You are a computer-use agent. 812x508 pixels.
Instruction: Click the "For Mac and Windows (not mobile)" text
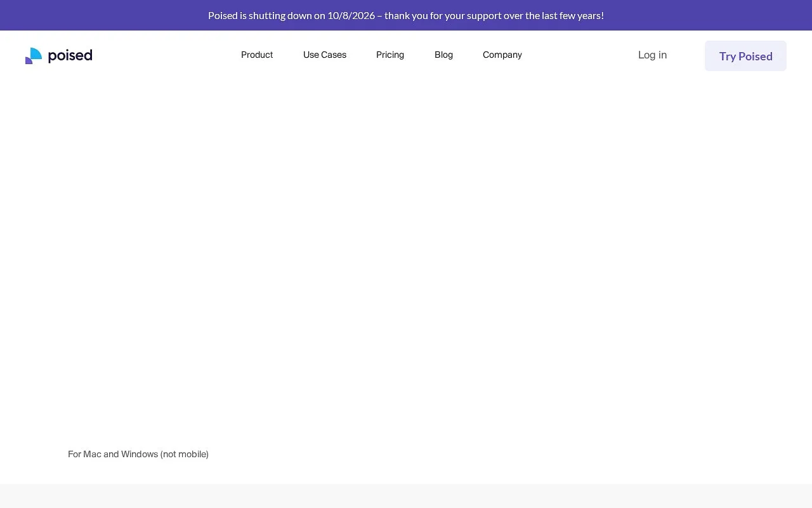(x=138, y=454)
